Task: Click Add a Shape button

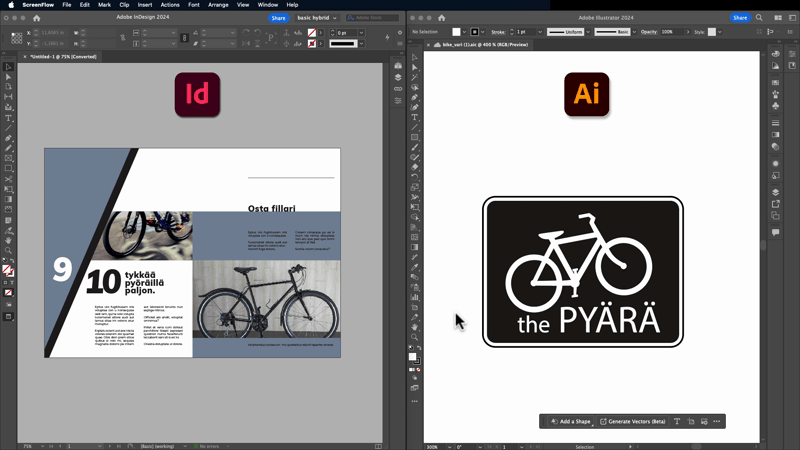Action: (571, 421)
